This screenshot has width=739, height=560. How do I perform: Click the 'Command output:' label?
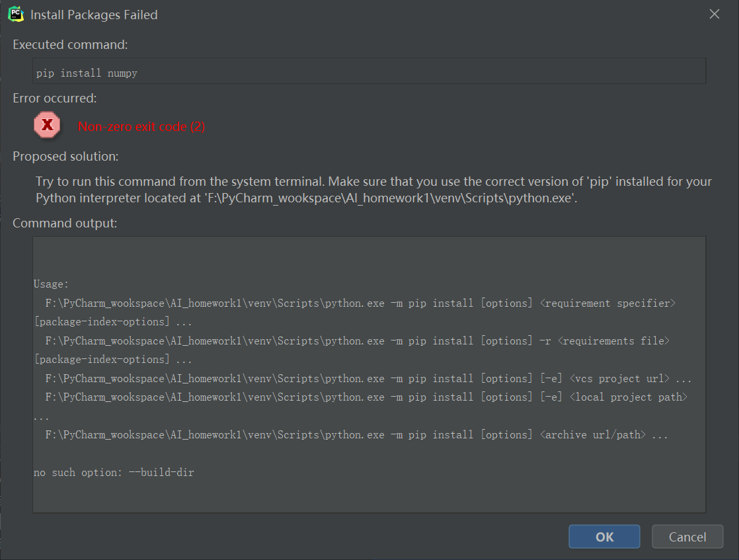(x=65, y=223)
